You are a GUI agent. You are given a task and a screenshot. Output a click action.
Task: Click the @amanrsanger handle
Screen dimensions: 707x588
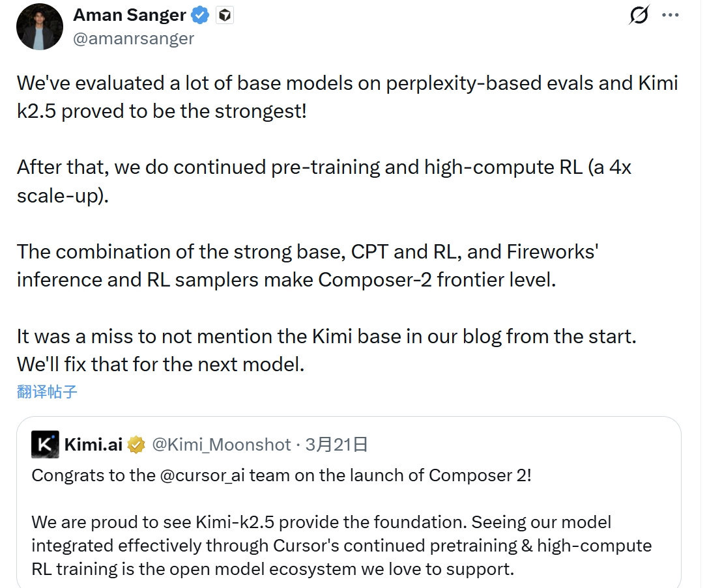click(x=134, y=38)
